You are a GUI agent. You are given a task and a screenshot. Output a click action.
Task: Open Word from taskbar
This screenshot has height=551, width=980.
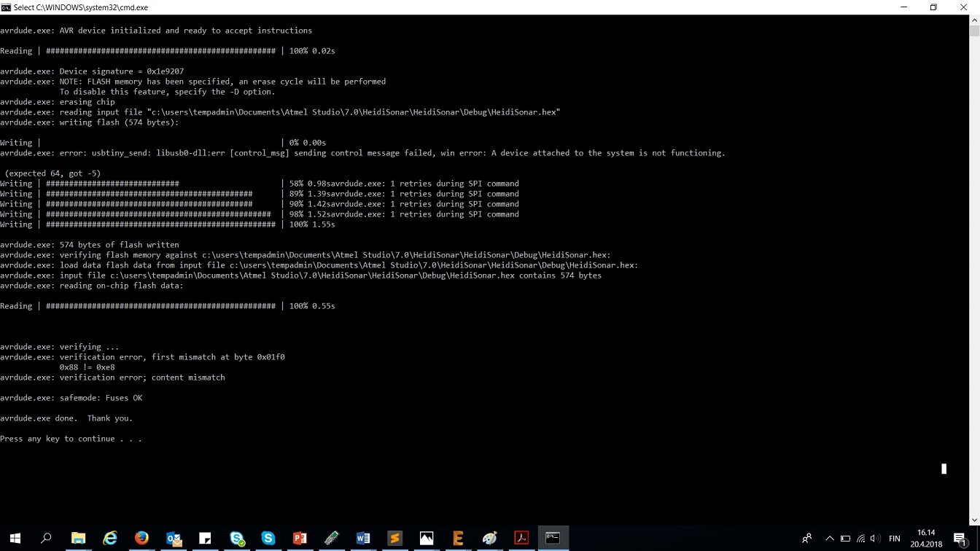pyautogui.click(x=363, y=539)
